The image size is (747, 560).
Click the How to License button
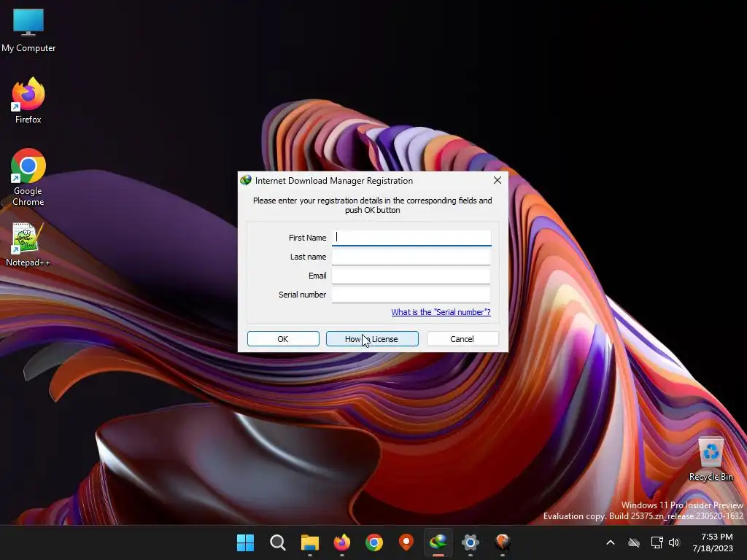372,339
